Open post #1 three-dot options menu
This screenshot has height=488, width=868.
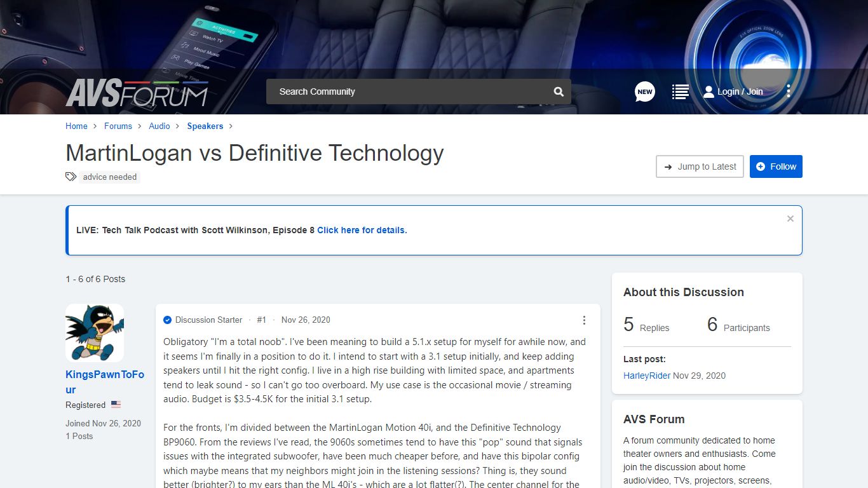click(x=584, y=320)
